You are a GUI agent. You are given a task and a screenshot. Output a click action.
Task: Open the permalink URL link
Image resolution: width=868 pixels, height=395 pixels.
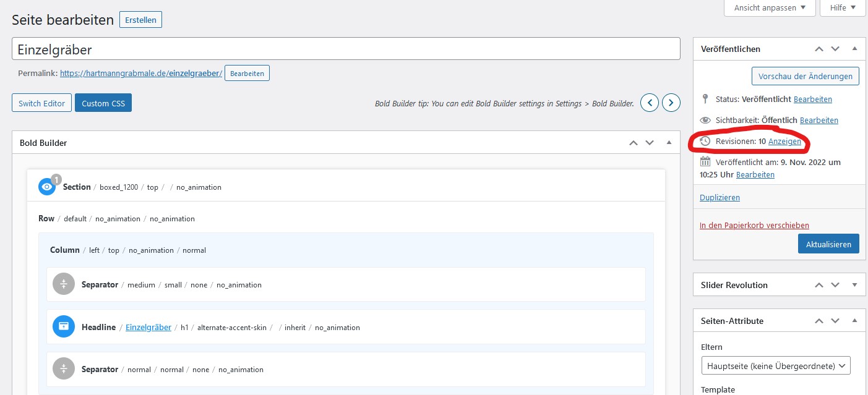coord(141,73)
